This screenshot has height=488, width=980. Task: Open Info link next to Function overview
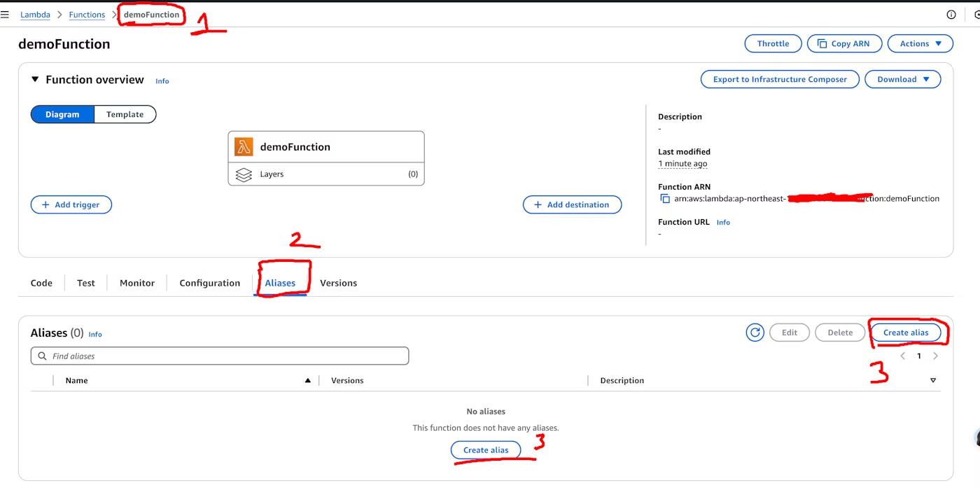pyautogui.click(x=162, y=81)
